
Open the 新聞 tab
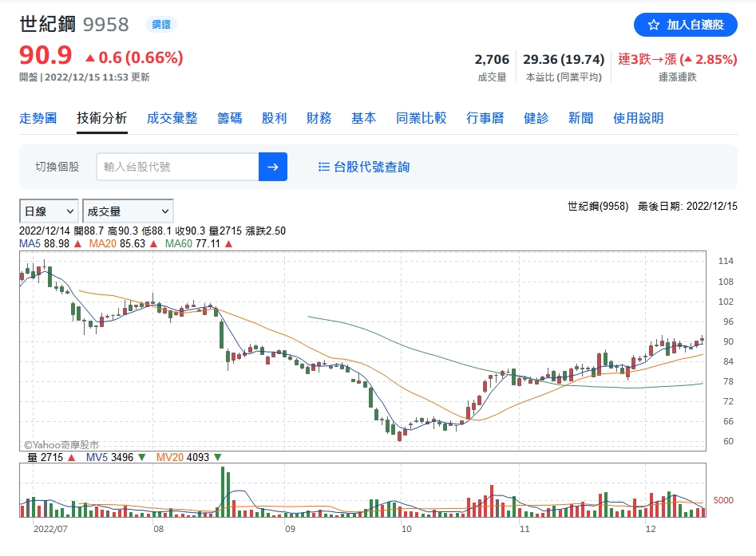(x=581, y=118)
